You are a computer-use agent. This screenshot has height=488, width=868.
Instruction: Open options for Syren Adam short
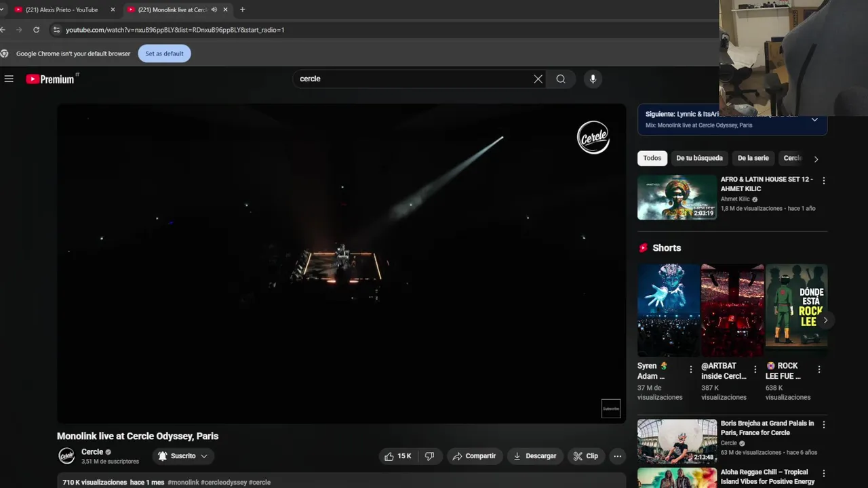[691, 369]
